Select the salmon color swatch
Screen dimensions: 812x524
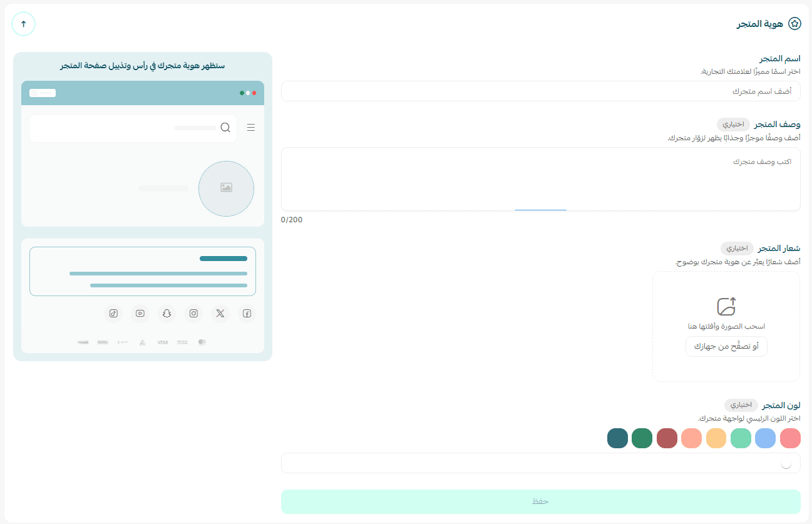coord(692,438)
